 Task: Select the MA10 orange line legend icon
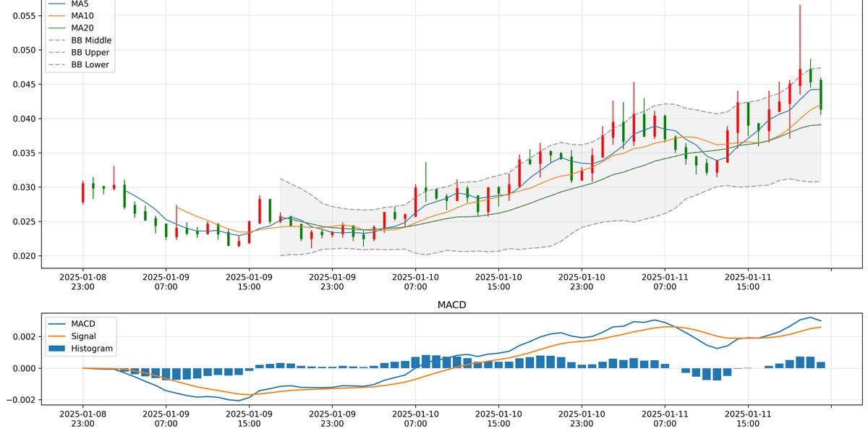56,15
